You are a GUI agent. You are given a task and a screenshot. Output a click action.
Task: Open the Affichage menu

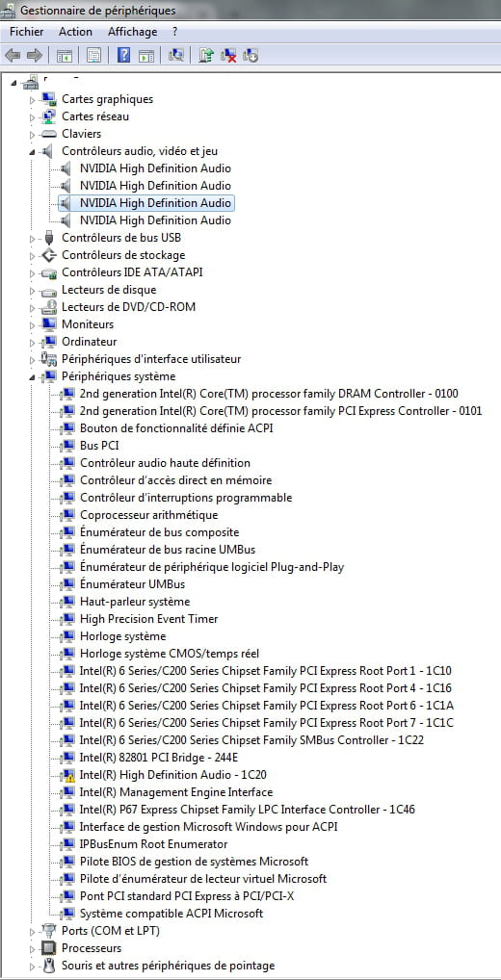pos(133,31)
